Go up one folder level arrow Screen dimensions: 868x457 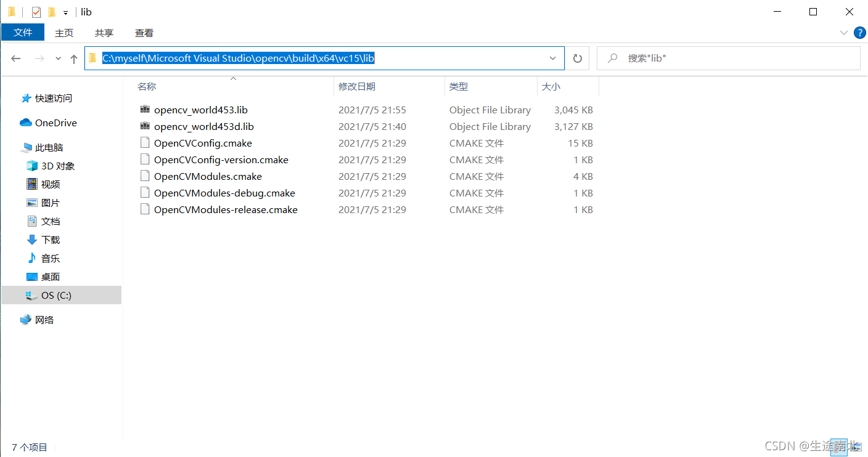click(x=74, y=59)
